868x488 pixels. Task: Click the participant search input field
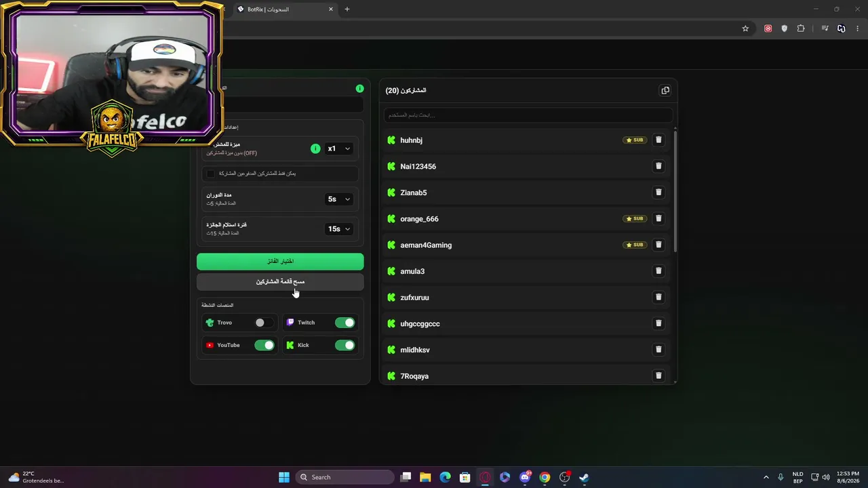[528, 115]
